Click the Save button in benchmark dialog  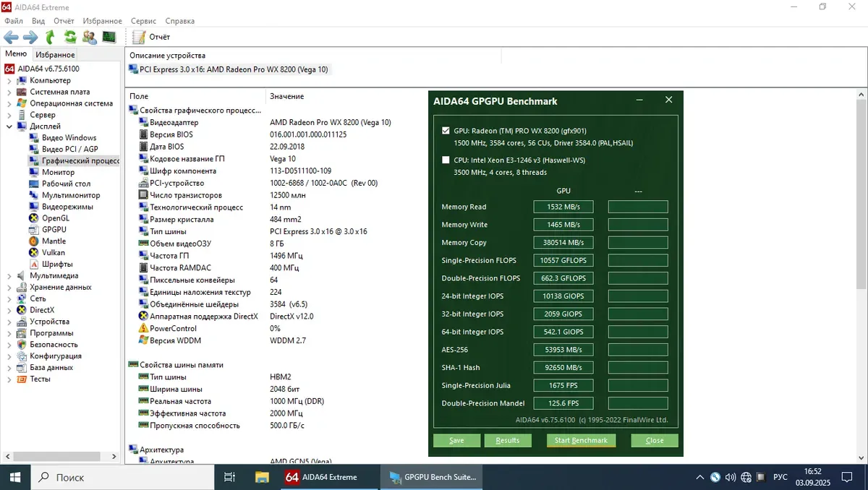[x=456, y=440]
